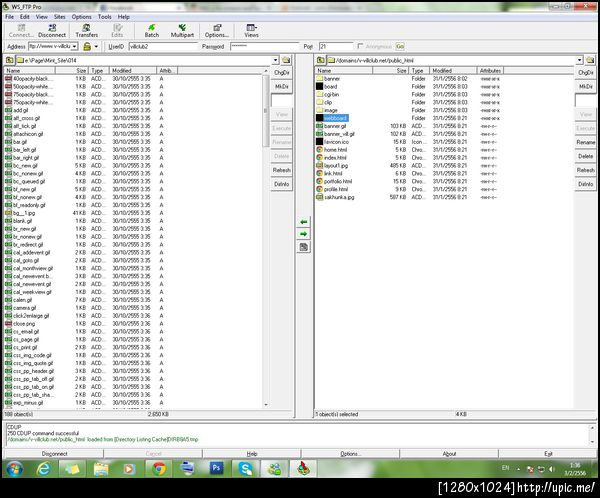600x498 pixels.
Task: Expand the local path dropdown
Action: 276,60
